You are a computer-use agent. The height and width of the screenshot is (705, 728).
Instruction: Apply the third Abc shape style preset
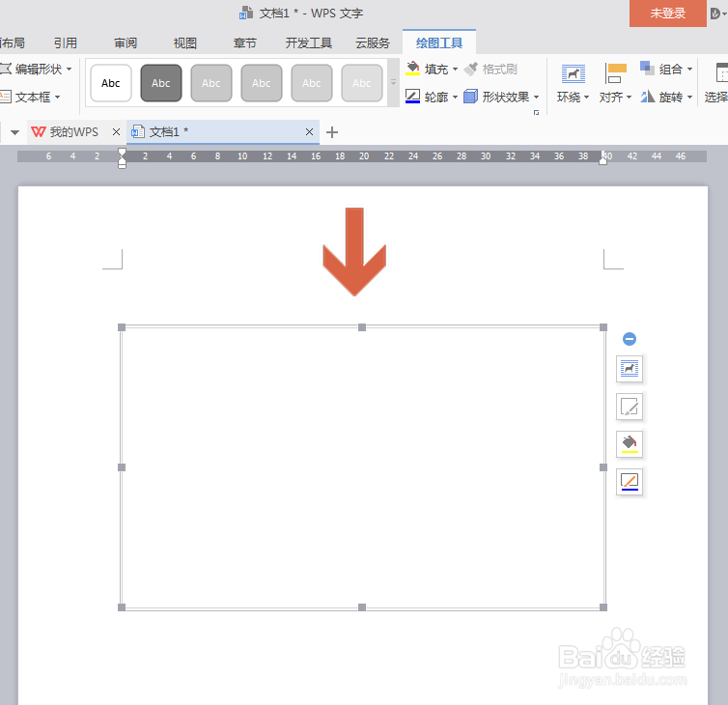click(211, 83)
